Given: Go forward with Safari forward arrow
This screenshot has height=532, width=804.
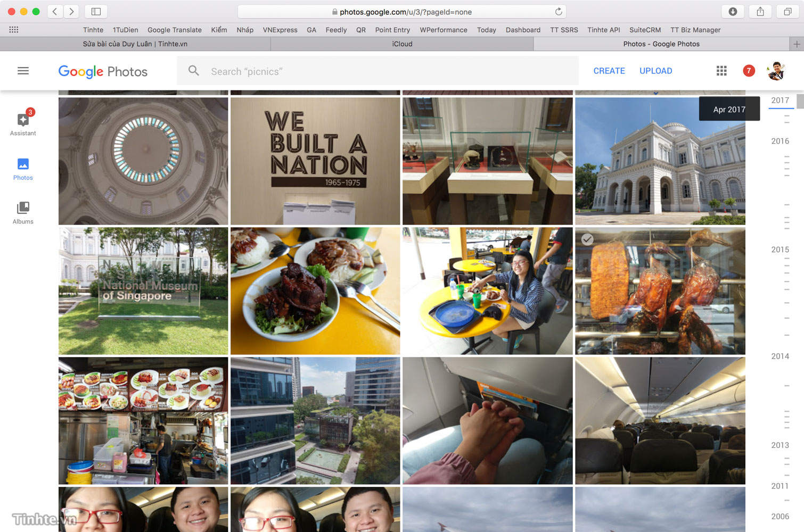Looking at the screenshot, I should tap(71, 11).
